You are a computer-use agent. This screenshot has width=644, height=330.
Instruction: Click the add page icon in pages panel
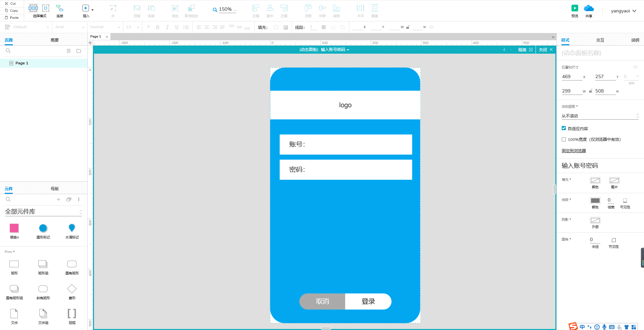click(x=68, y=51)
